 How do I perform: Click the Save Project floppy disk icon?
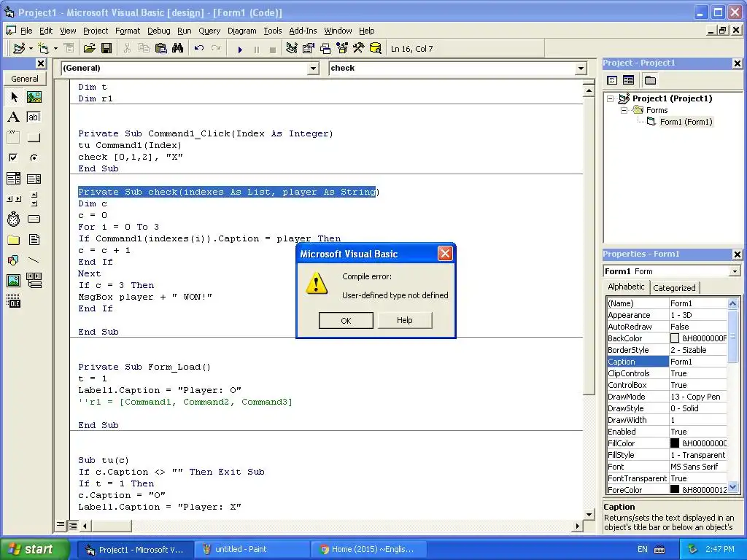click(x=107, y=48)
